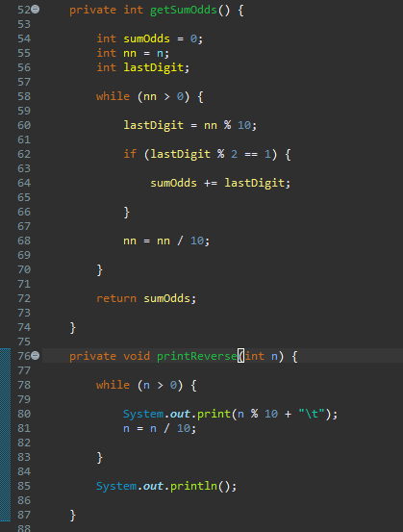This screenshot has width=403, height=532.
Task: Click the System.out.print statement on line 80
Action: coord(230,414)
